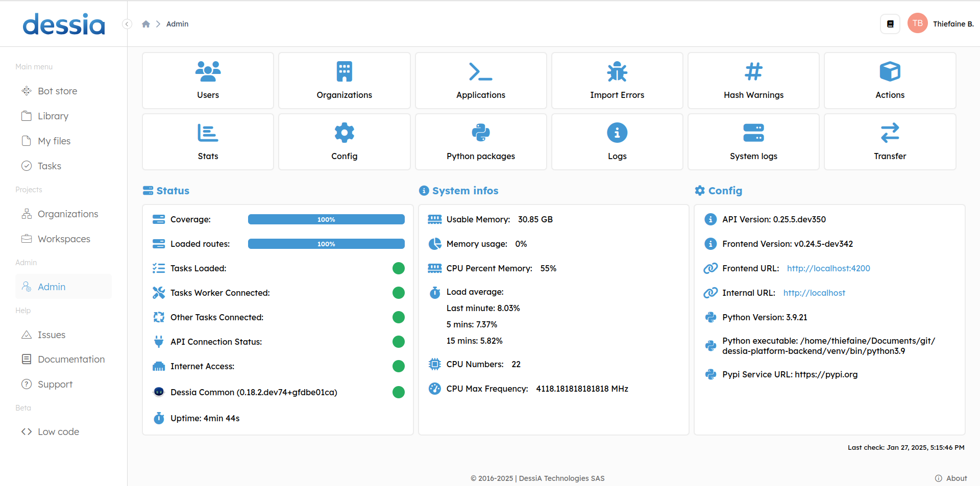Click the documentation book icon in header

890,24
